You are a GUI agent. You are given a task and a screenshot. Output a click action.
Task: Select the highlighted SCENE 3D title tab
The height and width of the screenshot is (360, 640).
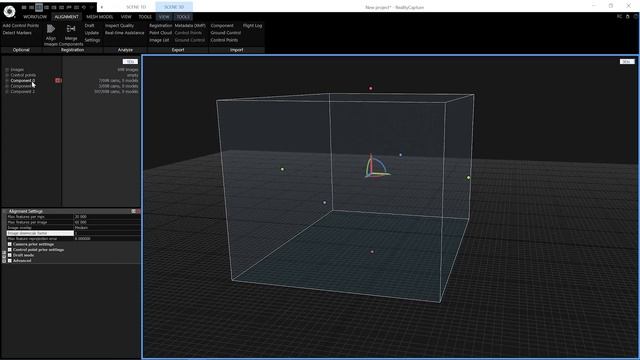[174, 7]
